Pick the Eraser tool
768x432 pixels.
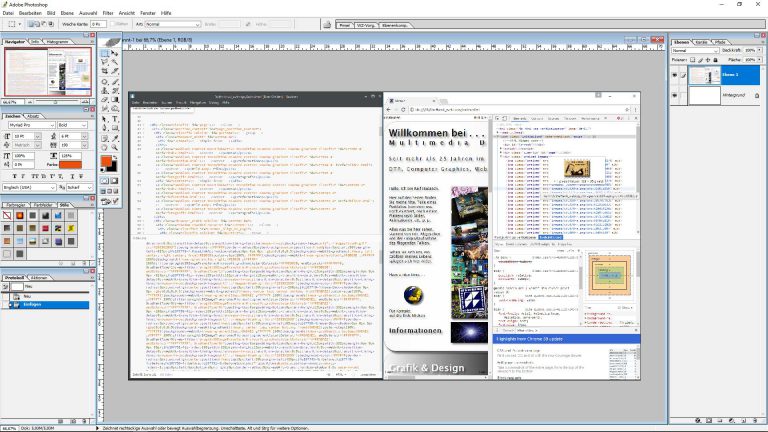pyautogui.click(x=104, y=99)
